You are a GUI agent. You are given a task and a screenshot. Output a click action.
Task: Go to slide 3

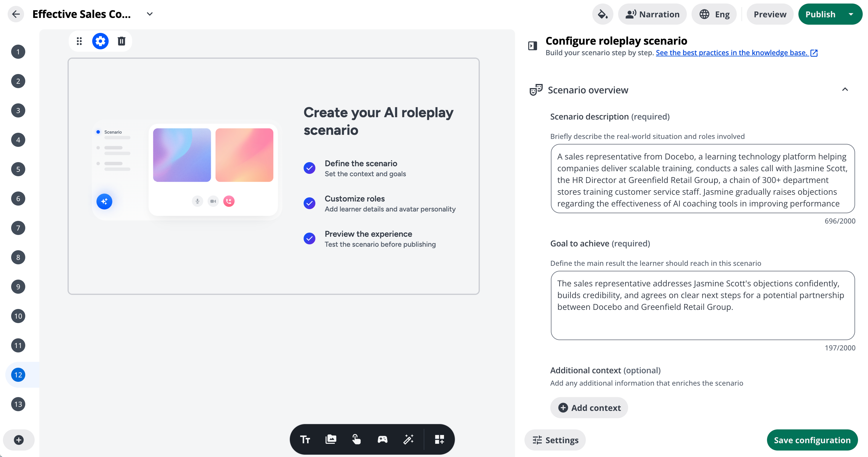pos(18,110)
